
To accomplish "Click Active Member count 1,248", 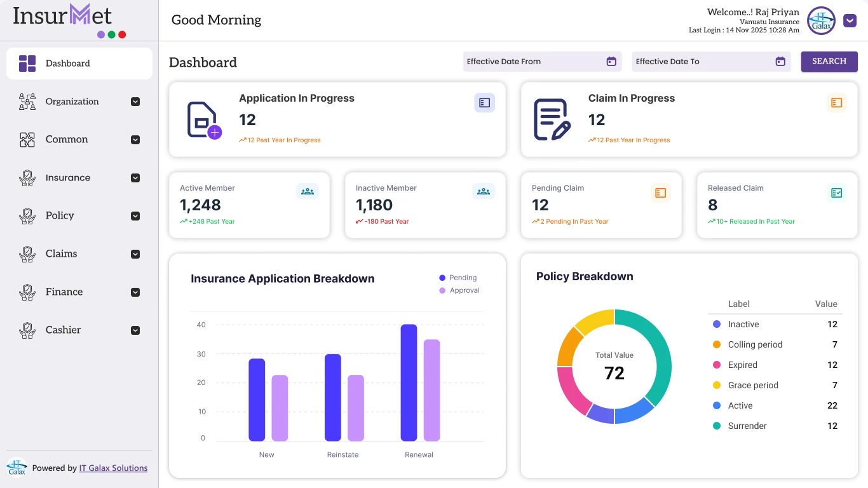I will click(200, 205).
